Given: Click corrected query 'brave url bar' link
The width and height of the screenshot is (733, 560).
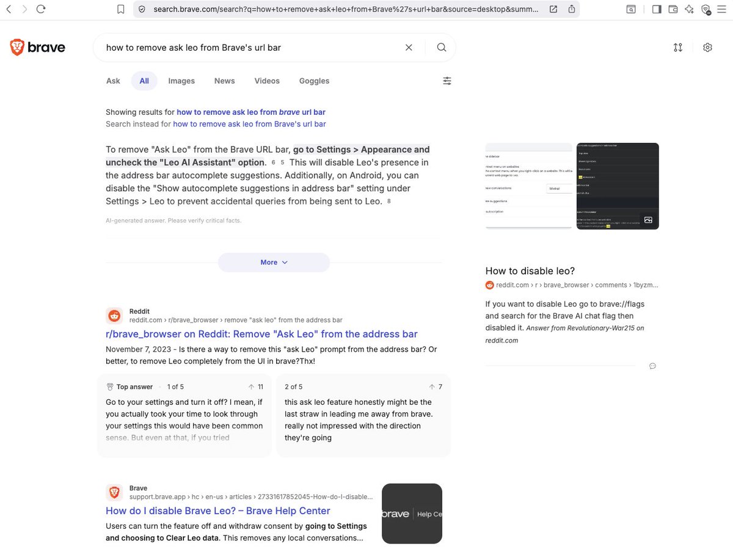Looking at the screenshot, I should [x=251, y=112].
